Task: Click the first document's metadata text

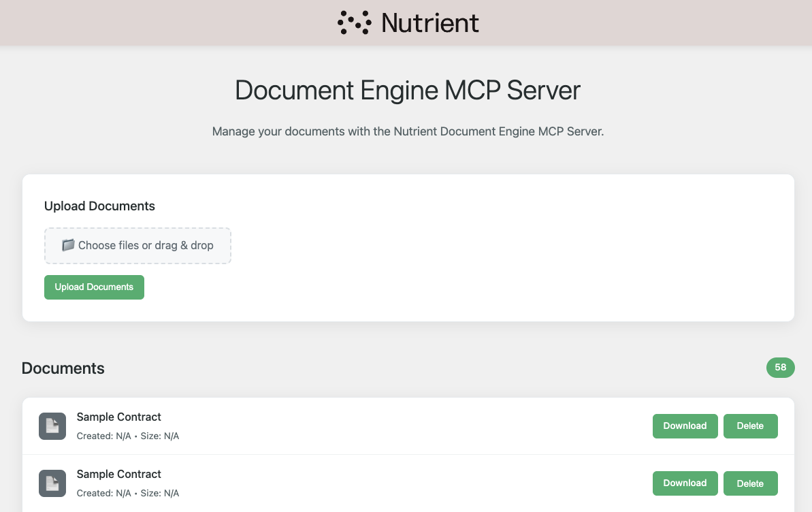Action: (x=128, y=435)
